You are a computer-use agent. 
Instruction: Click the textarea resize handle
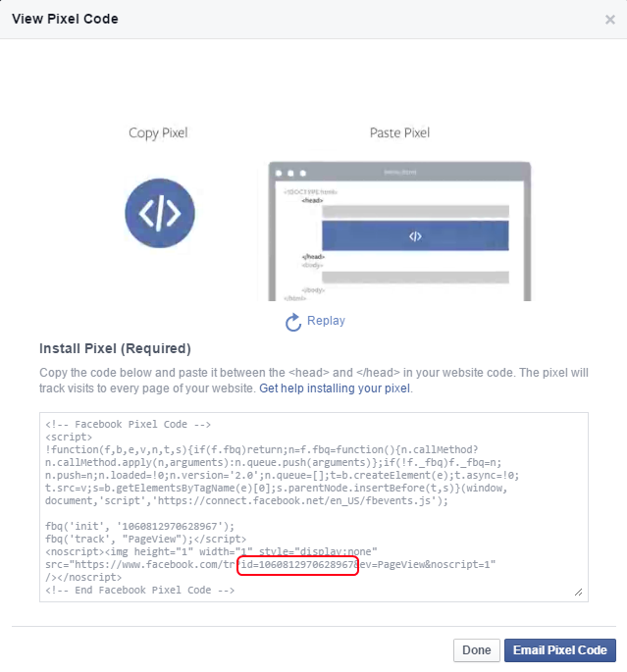coord(579,593)
